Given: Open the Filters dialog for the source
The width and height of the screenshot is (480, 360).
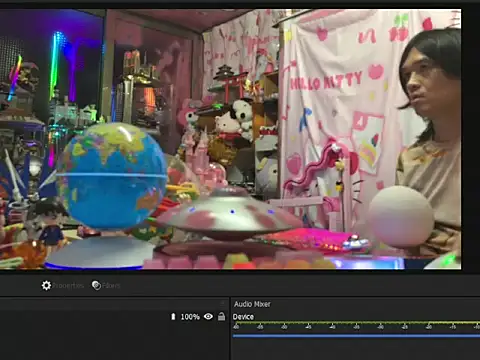Looking at the screenshot, I should pyautogui.click(x=106, y=286).
